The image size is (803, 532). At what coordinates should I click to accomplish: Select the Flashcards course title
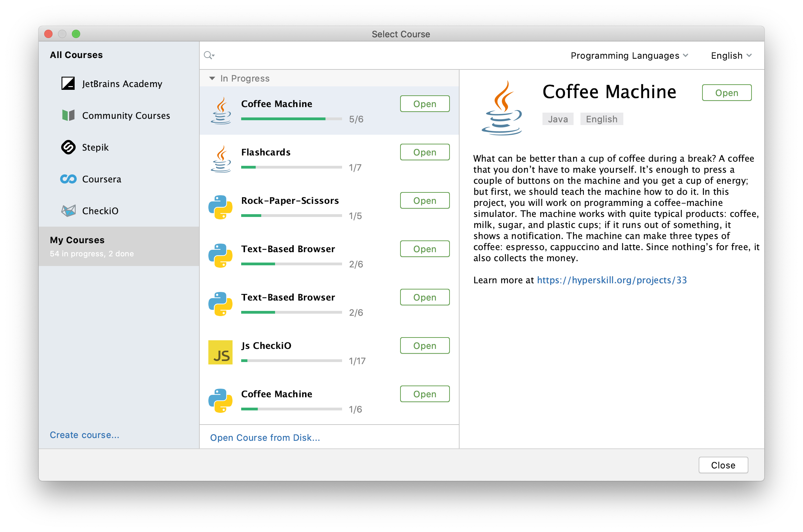coord(266,152)
